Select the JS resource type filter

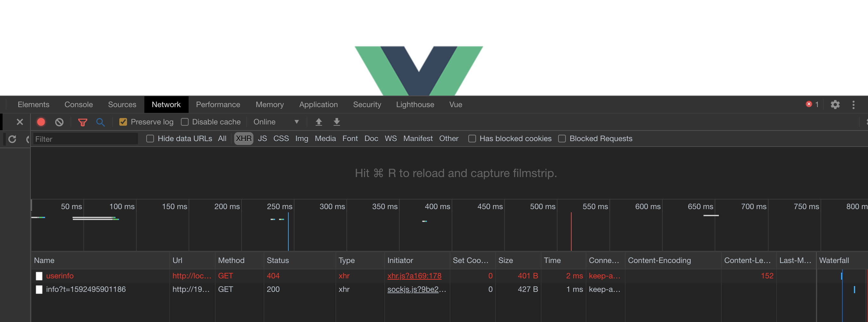tap(262, 139)
